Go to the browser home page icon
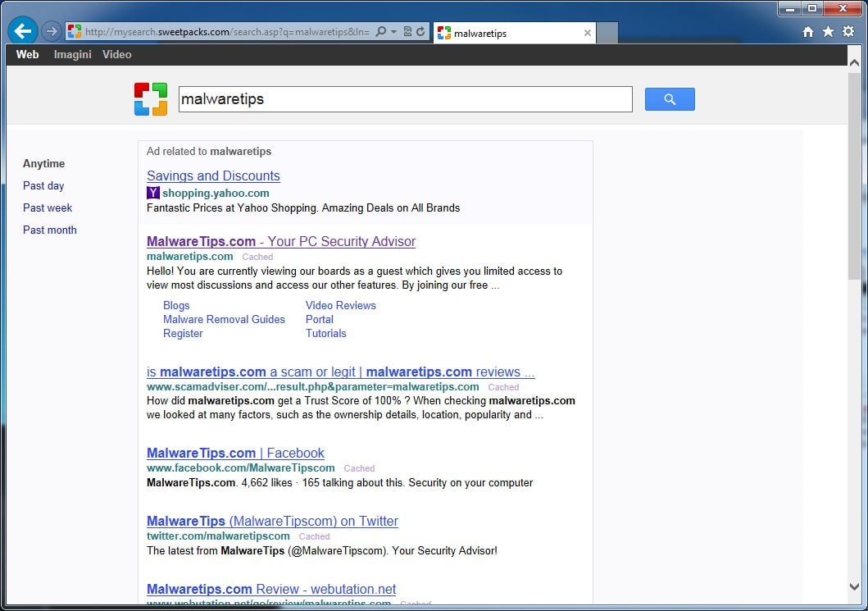The width and height of the screenshot is (868, 611). pyautogui.click(x=808, y=31)
